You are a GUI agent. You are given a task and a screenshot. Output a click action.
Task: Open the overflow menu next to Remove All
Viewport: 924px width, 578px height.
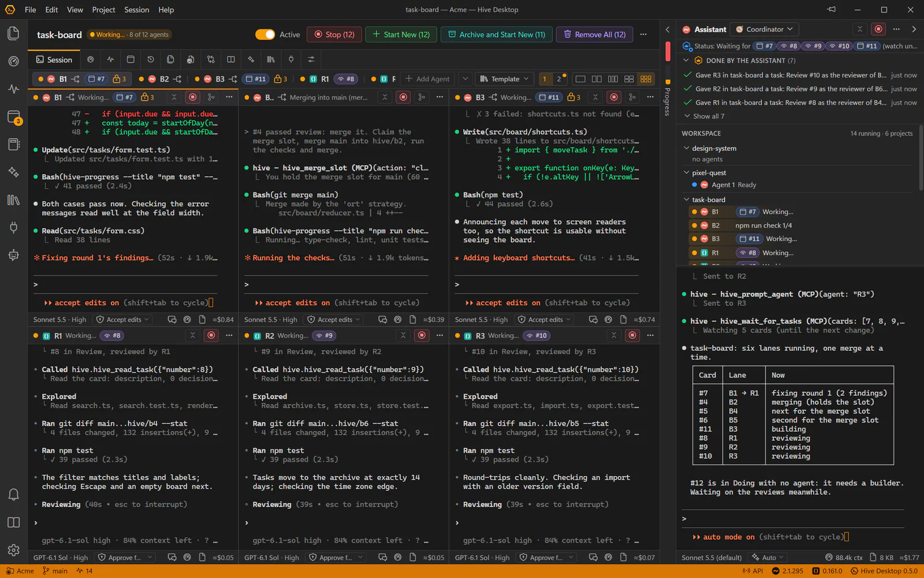[x=643, y=35]
